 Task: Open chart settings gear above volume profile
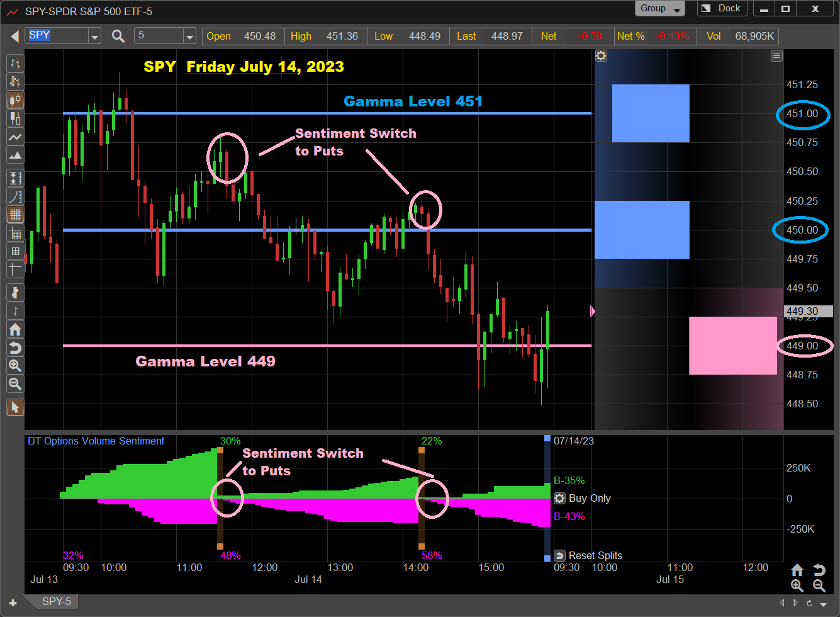pyautogui.click(x=601, y=56)
